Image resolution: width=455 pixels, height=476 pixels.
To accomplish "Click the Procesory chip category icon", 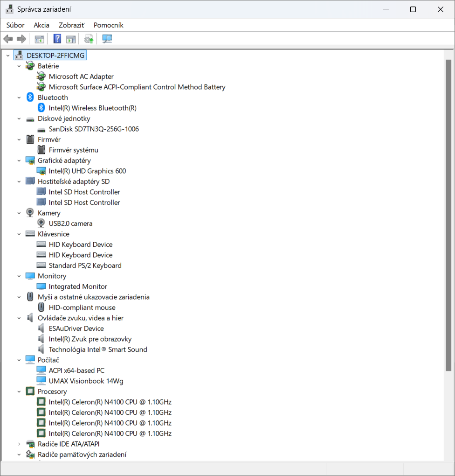I will tap(30, 392).
